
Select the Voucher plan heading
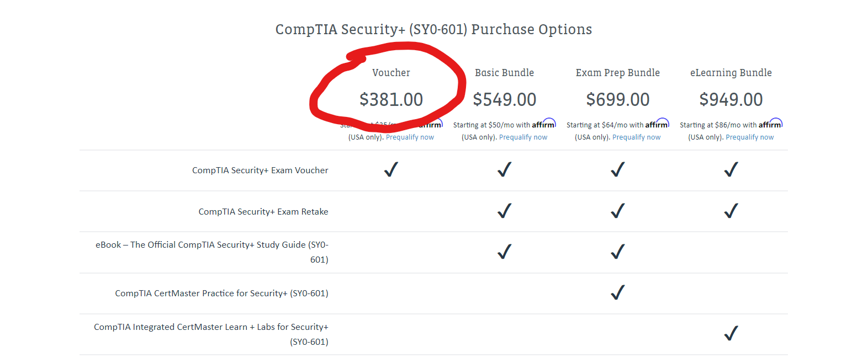tap(391, 73)
